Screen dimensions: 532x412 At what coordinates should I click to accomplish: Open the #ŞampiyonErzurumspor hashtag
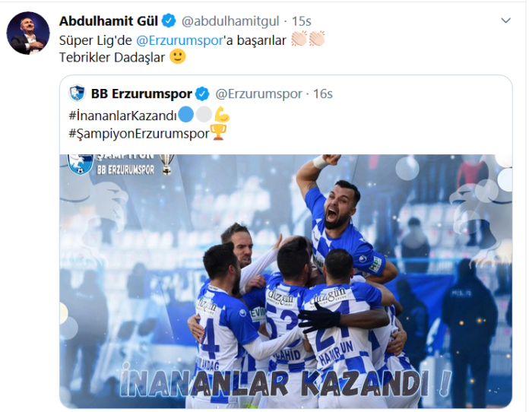139,133
